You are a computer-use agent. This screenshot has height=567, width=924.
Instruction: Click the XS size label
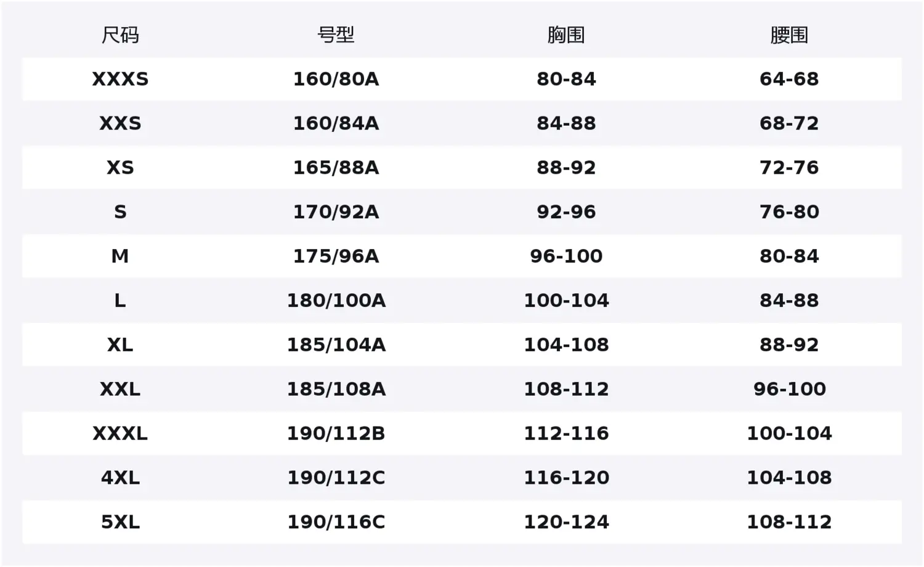(120, 168)
